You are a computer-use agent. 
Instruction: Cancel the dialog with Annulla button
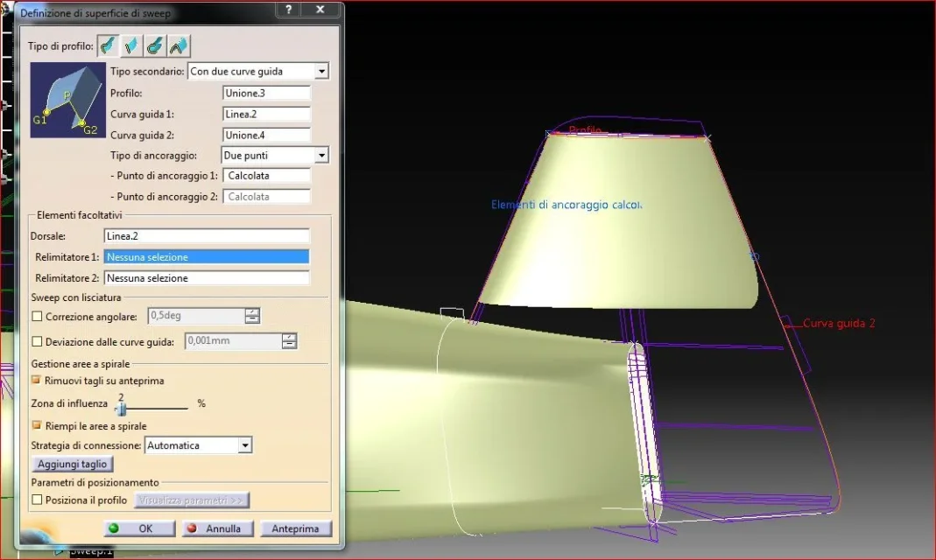[217, 528]
